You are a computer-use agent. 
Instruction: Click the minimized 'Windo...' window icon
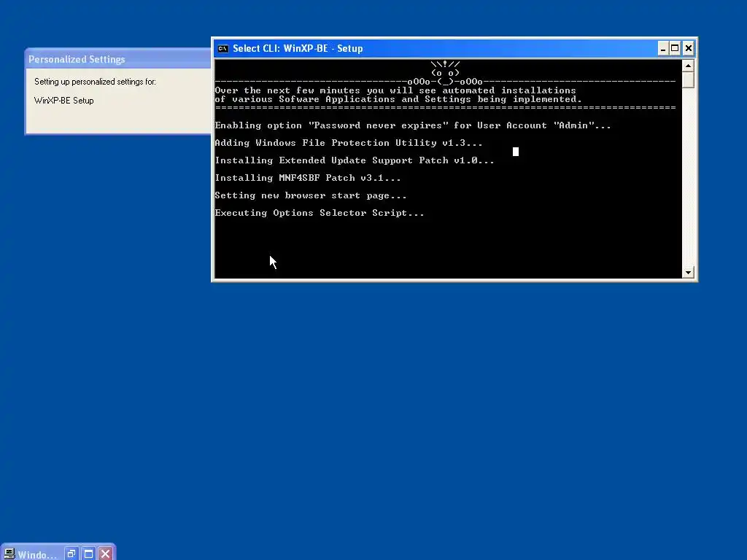coord(9,554)
